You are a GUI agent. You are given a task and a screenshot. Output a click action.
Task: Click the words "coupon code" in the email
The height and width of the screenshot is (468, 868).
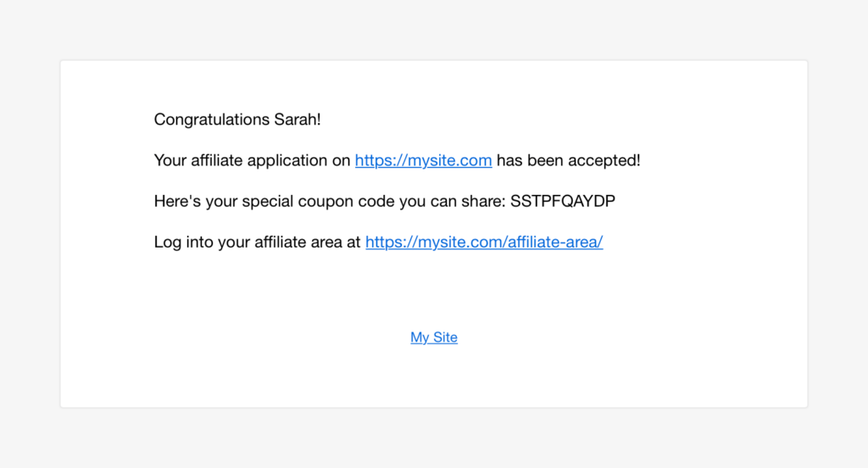[330, 202]
